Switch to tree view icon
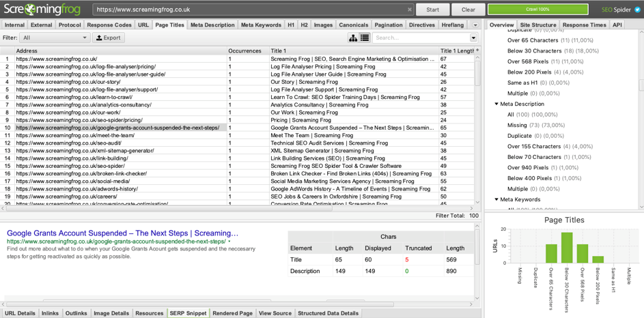This screenshot has width=644, height=318. pos(353,38)
